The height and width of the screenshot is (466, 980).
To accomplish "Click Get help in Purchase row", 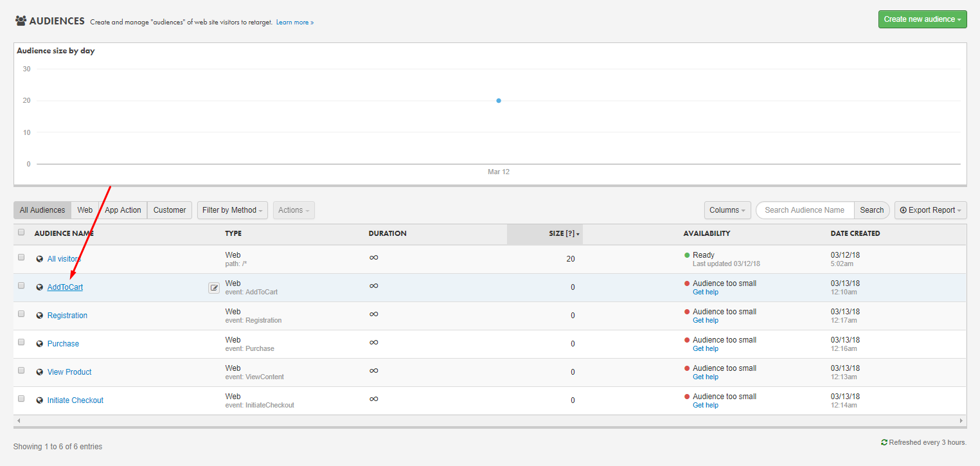I will click(706, 349).
